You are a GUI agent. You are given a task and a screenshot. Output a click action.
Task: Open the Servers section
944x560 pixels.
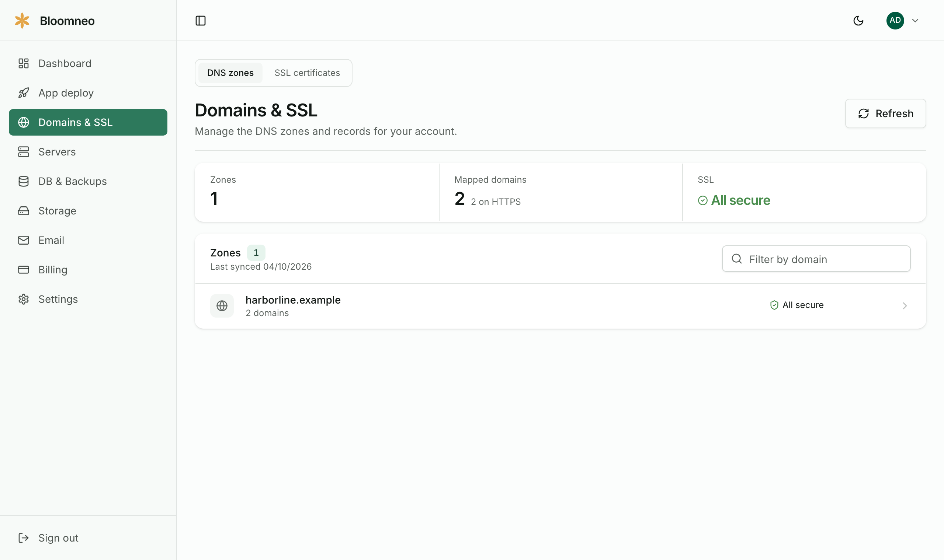[x=88, y=152]
